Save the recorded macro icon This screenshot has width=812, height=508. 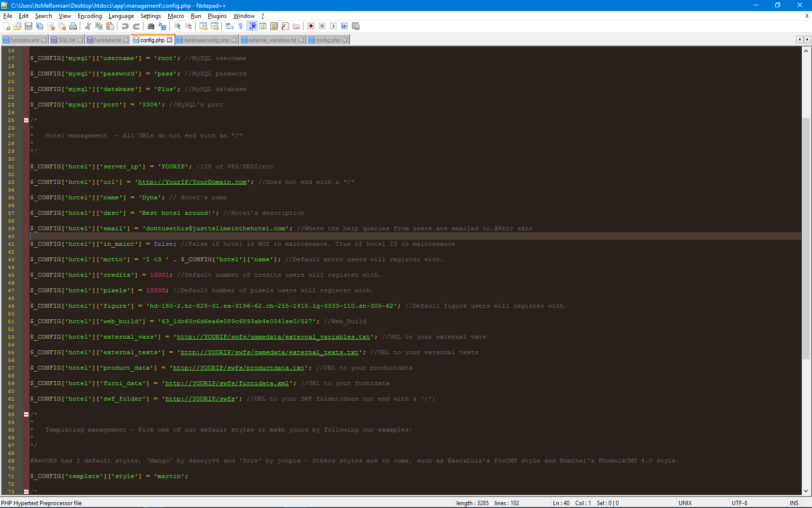click(x=356, y=26)
